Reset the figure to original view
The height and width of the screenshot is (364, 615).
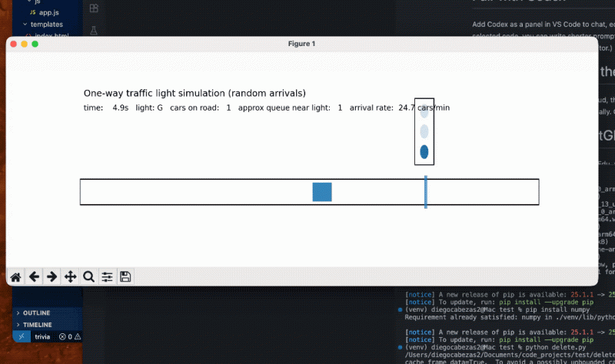pos(15,276)
